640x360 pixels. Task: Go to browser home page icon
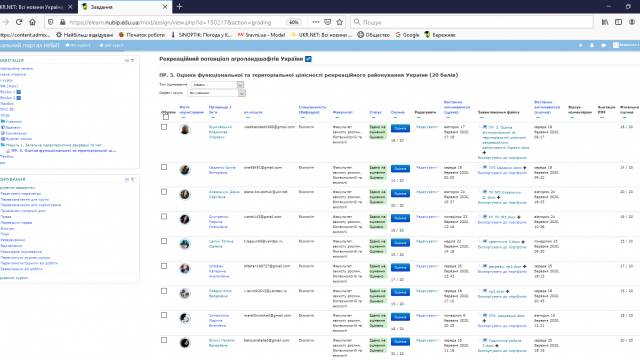click(33, 22)
